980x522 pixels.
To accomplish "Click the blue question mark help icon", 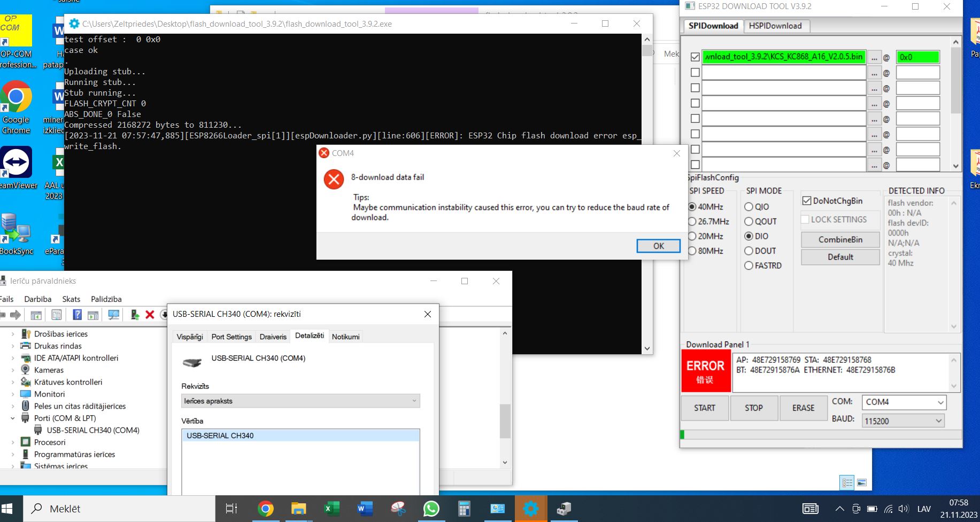I will point(77,315).
